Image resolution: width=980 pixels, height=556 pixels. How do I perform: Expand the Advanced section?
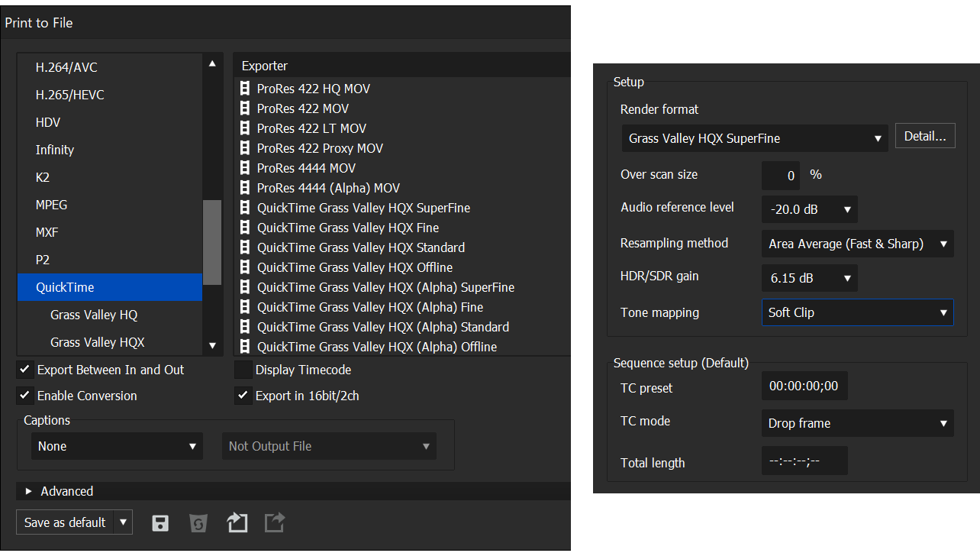click(29, 491)
